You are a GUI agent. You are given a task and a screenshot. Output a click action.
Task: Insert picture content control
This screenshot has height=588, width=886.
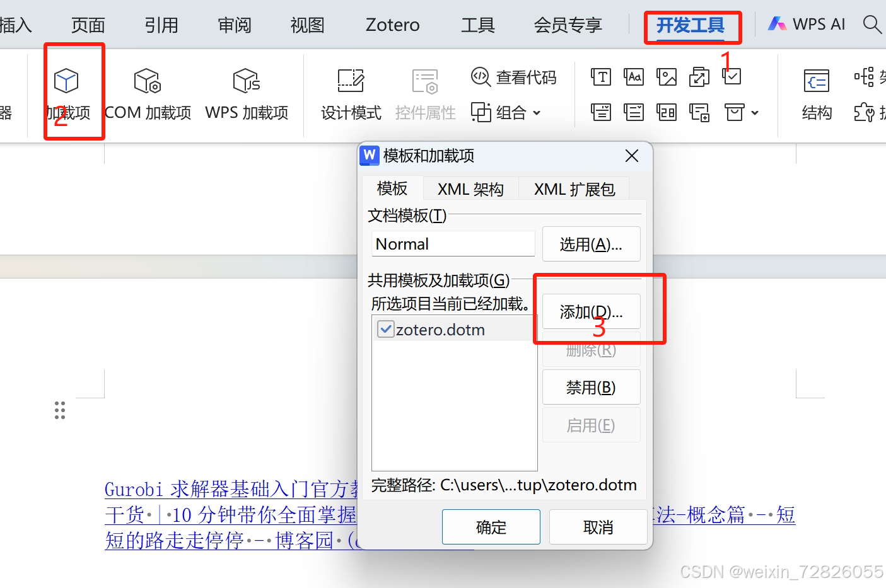pyautogui.click(x=667, y=77)
